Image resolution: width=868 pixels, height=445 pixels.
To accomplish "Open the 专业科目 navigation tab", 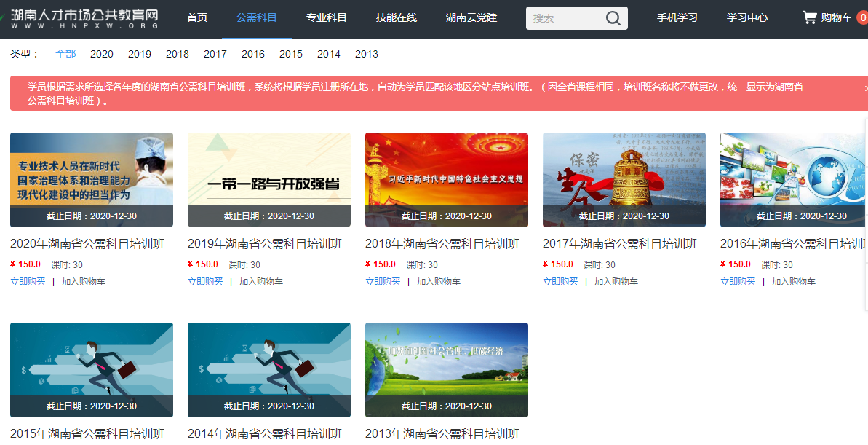I will click(327, 18).
